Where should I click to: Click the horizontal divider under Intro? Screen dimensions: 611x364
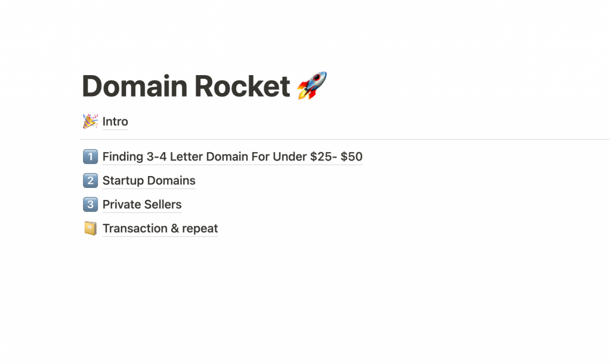(344, 139)
